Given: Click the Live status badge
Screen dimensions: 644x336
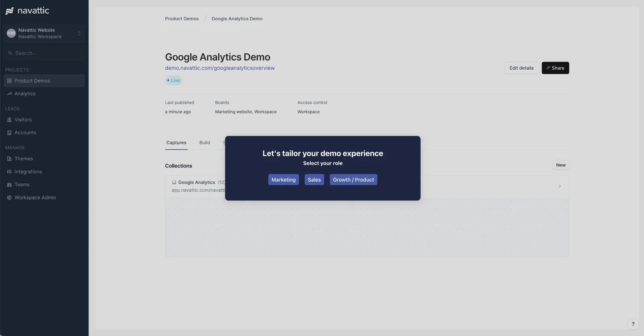Looking at the screenshot, I should (173, 81).
